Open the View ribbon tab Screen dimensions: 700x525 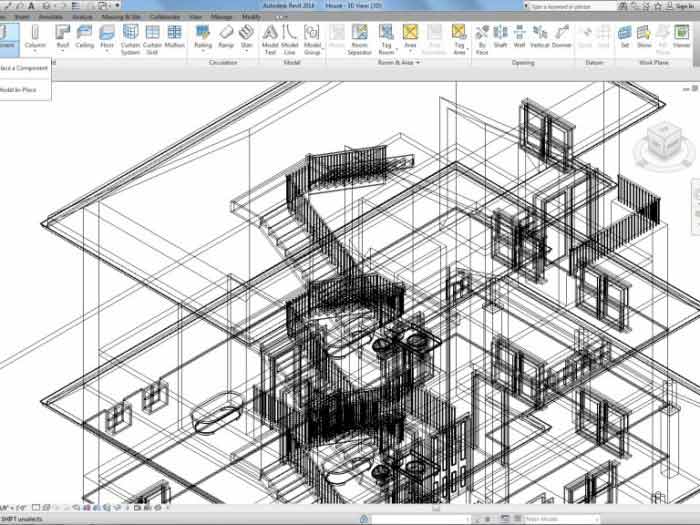[x=196, y=17]
